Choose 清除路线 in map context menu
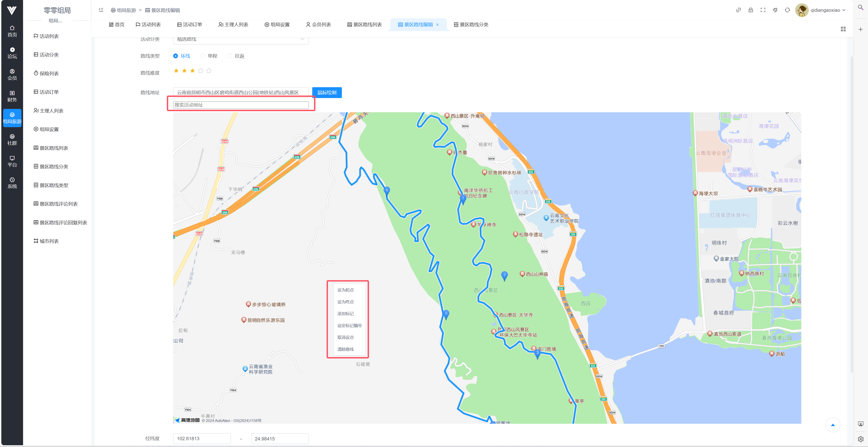Screen dimensions: 868x447 (345, 349)
